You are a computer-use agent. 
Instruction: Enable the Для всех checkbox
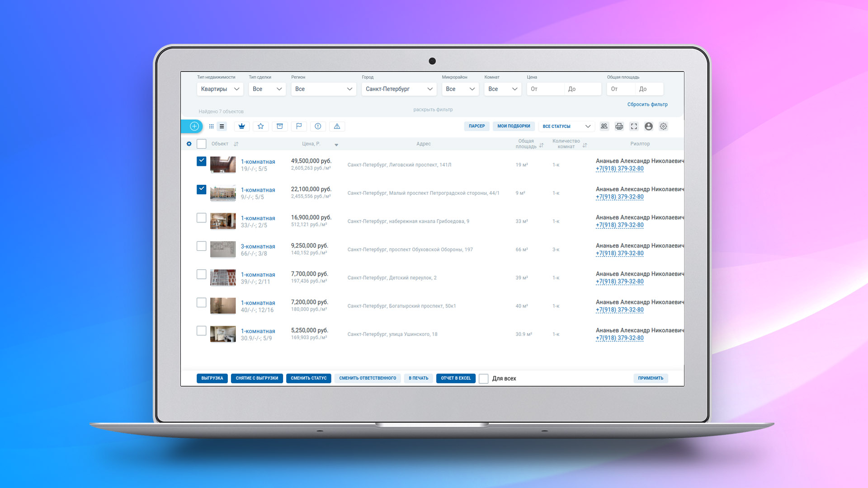point(483,379)
